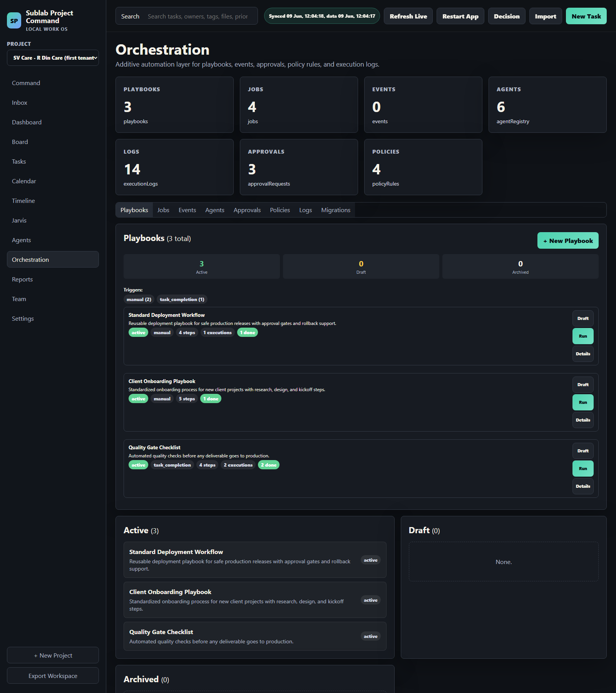Click the Playbooks stat card

click(174, 105)
